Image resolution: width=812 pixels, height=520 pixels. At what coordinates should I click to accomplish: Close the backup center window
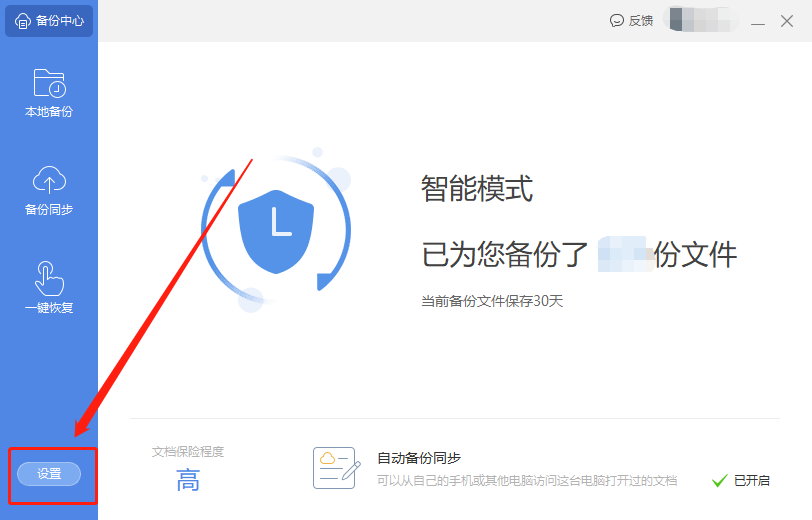(787, 21)
